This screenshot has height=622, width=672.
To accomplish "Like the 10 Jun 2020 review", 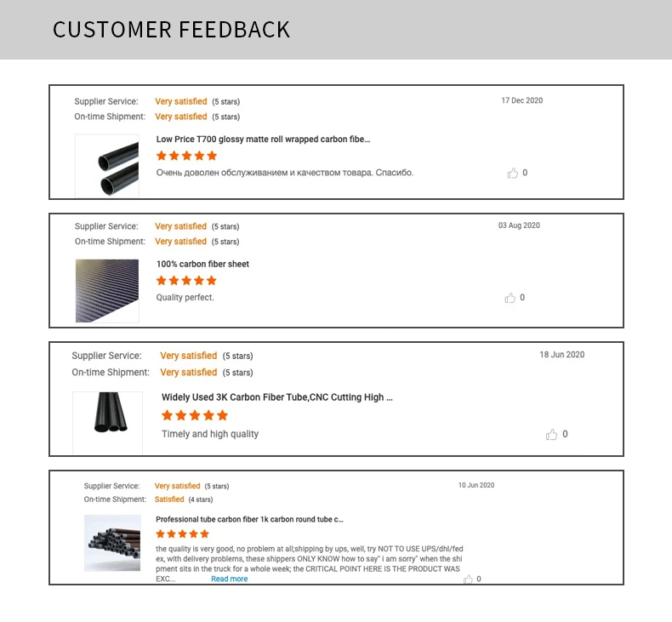I will point(468,579).
